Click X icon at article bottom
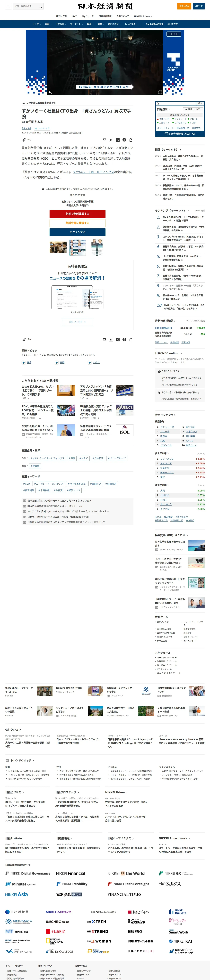 [117, 339]
